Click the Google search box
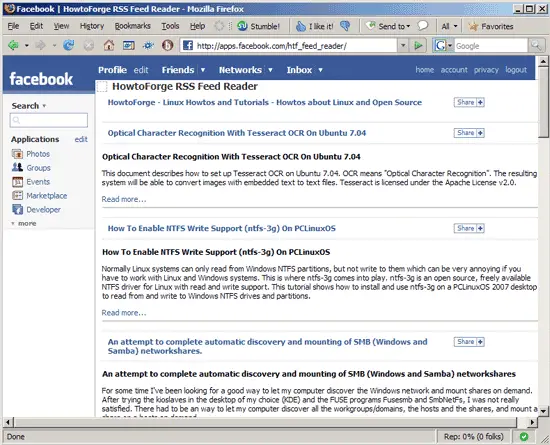This screenshot has width=550, height=445. click(x=491, y=46)
